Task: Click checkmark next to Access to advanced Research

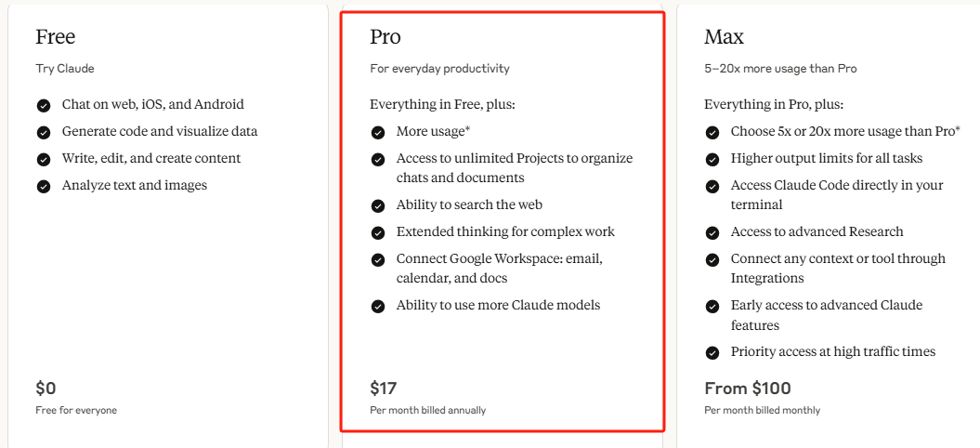Action: pos(712,232)
